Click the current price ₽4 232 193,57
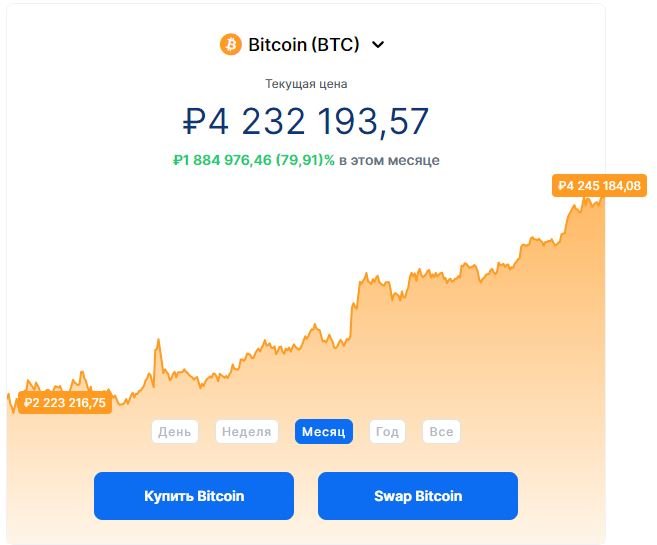 coord(306,121)
